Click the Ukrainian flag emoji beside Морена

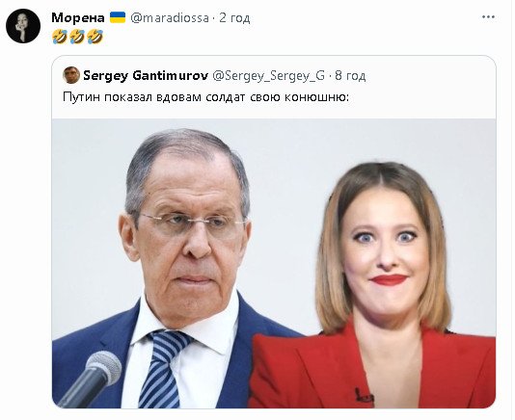[118, 17]
